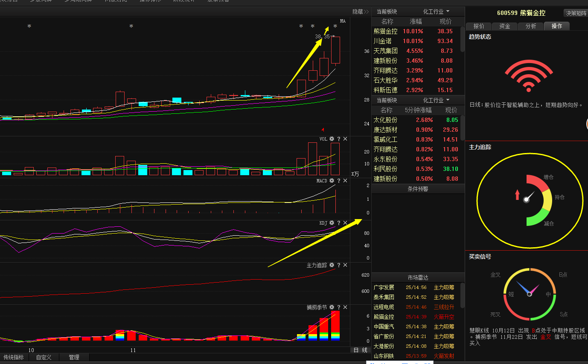This screenshot has width=588, height=364.
Task: Show help for KDJ indicator
Action: pyautogui.click(x=339, y=223)
